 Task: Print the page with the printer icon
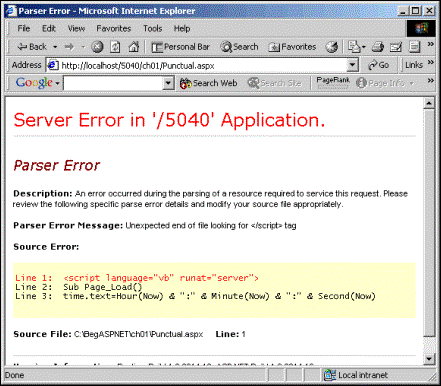pyautogui.click(x=378, y=47)
